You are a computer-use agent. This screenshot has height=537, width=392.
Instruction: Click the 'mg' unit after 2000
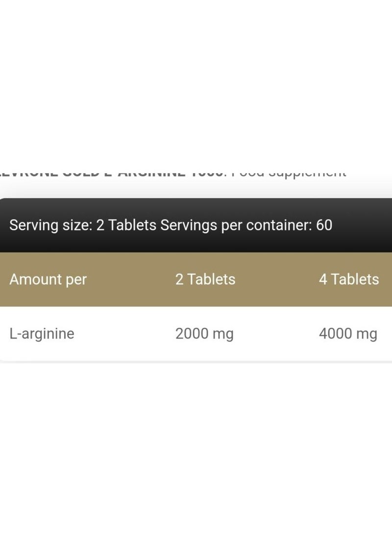pos(223,335)
